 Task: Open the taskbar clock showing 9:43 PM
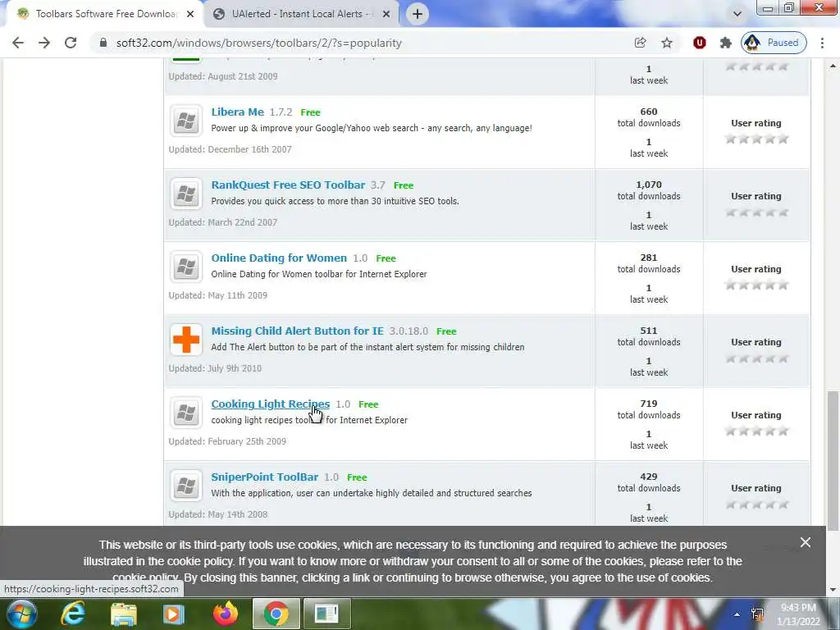798,614
